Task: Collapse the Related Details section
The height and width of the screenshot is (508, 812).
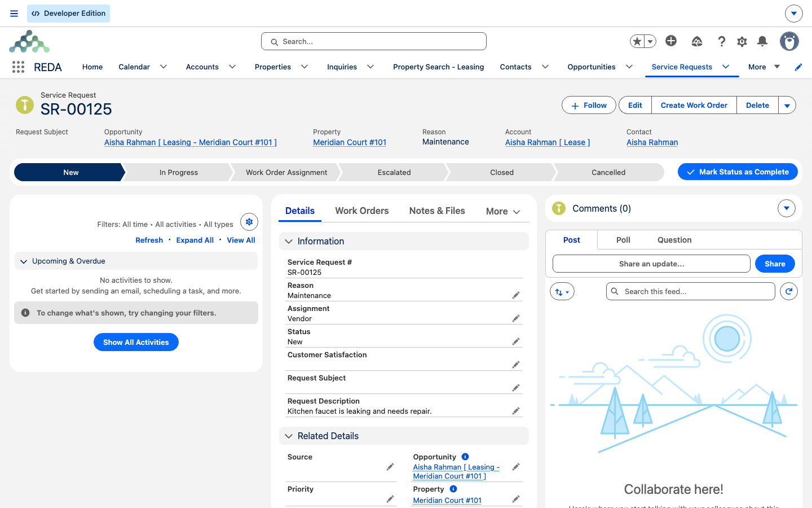Action: click(x=289, y=436)
